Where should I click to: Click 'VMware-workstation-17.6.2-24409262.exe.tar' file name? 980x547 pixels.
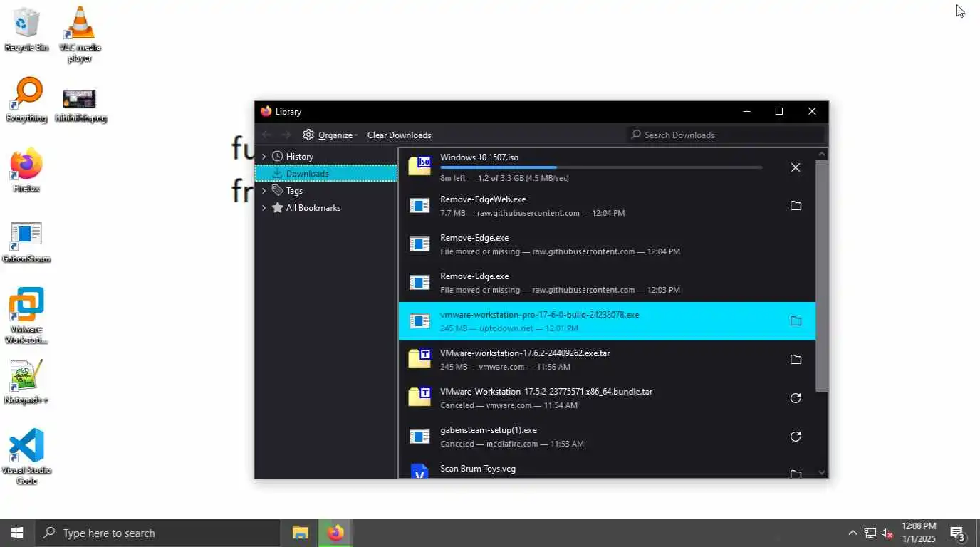coord(525,353)
